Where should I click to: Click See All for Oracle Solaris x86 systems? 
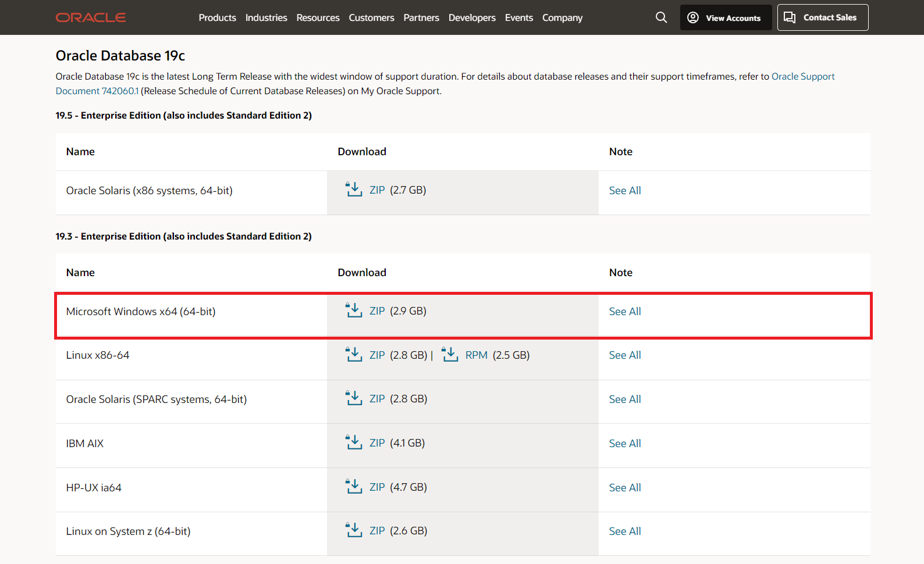click(625, 191)
